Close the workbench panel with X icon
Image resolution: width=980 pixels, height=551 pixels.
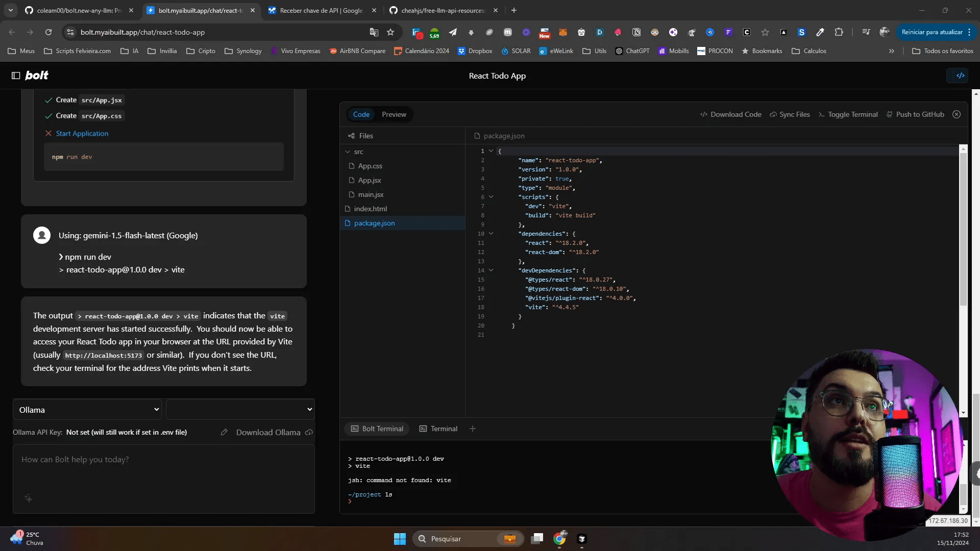coord(957,114)
